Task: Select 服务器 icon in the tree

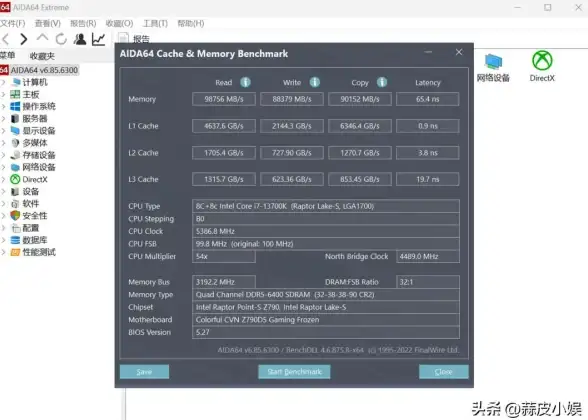Action: 15,118
